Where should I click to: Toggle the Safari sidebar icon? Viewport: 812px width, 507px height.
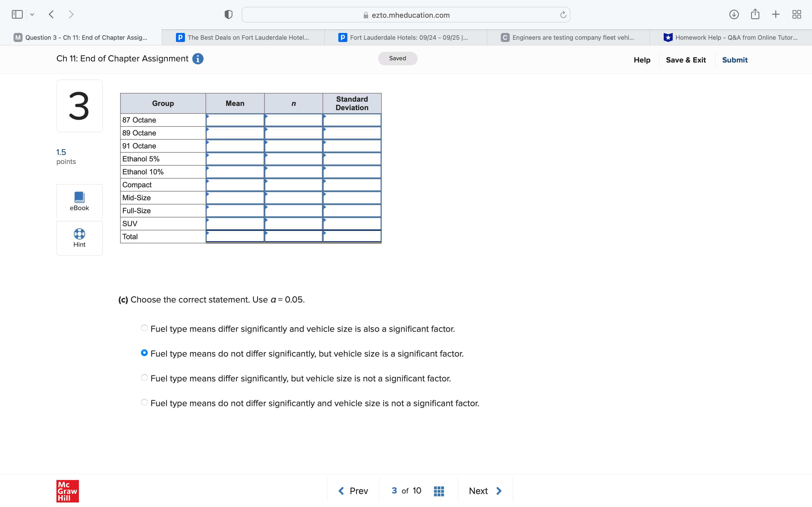click(x=17, y=14)
